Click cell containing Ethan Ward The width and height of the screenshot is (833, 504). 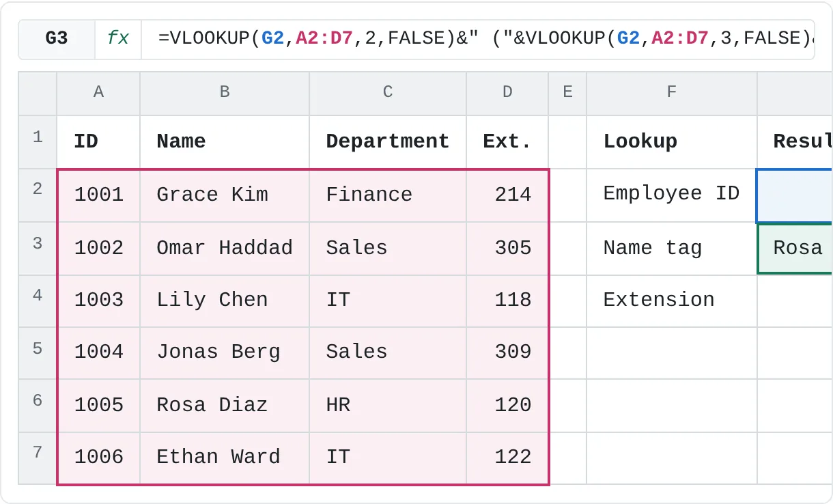coord(225,458)
